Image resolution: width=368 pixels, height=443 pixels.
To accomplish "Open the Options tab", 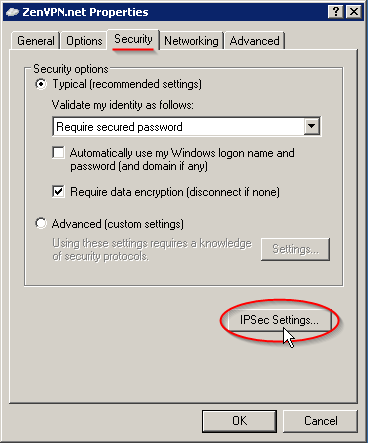I will pos(84,41).
